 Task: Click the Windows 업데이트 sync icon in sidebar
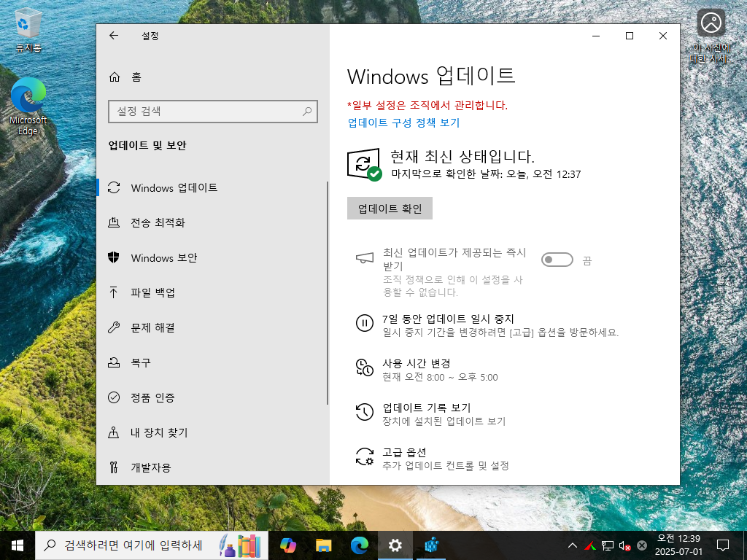[x=114, y=187]
